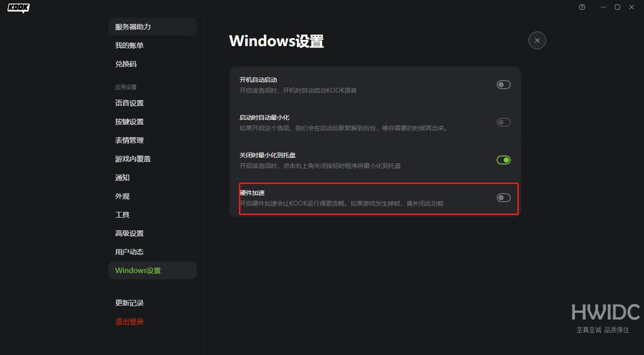Go to 用户动态 settings

[x=153, y=252]
